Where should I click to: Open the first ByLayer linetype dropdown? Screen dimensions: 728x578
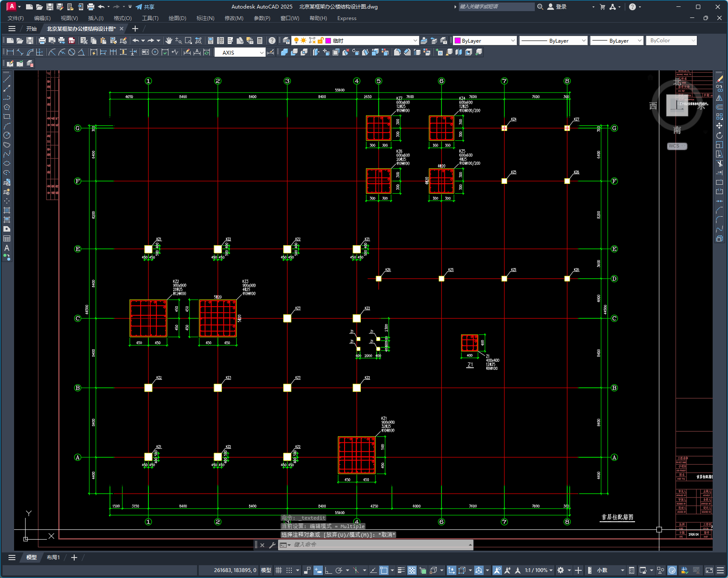(554, 41)
